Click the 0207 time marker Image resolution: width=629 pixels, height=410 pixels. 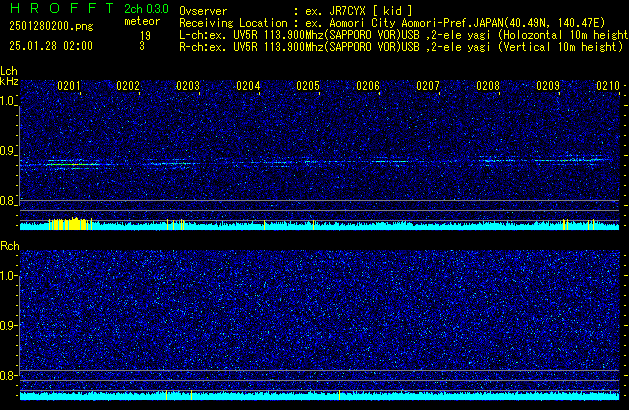(428, 86)
